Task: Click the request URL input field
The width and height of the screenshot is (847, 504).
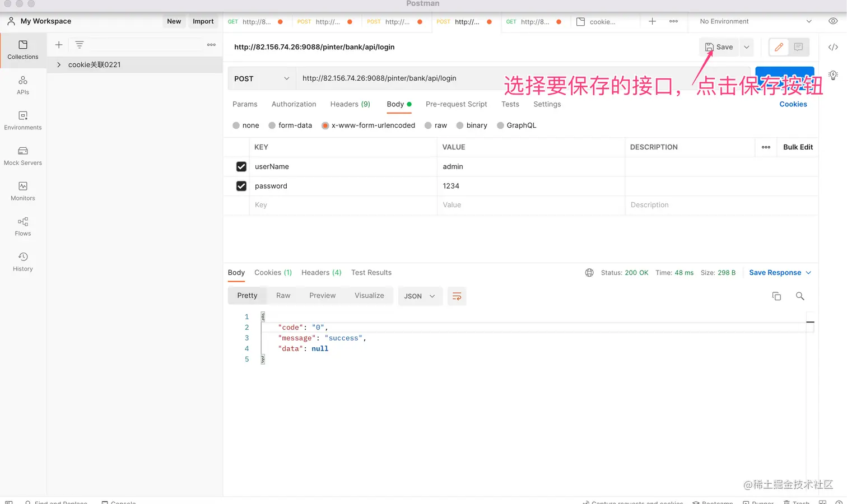Action: [x=523, y=78]
